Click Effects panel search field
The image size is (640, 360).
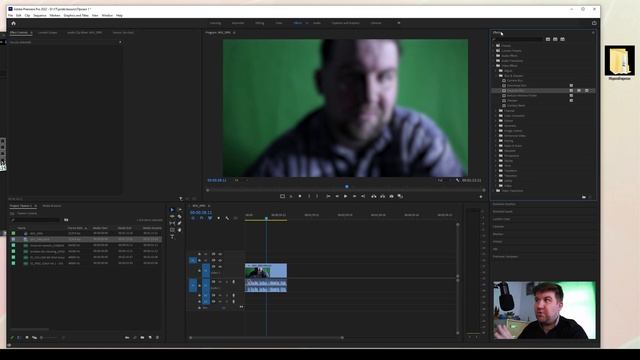click(518, 40)
